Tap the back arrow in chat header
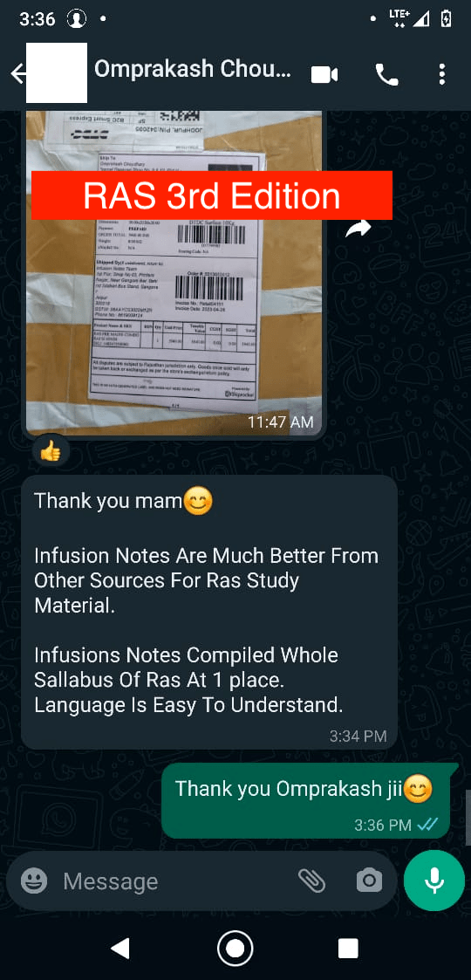 [x=17, y=74]
